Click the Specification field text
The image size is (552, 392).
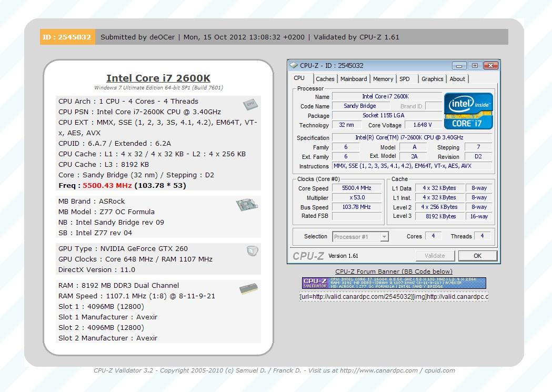pos(412,137)
